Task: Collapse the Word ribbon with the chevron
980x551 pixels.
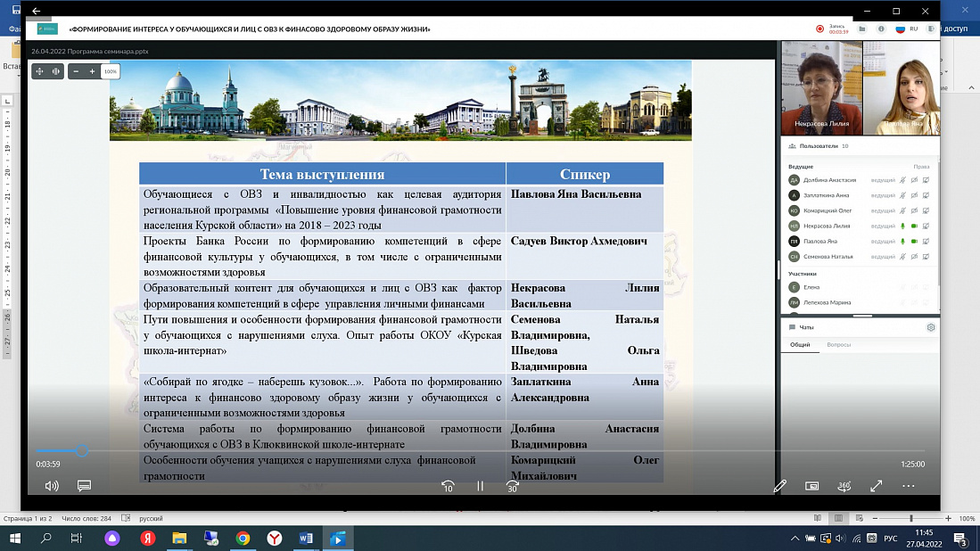Action: 971,88
